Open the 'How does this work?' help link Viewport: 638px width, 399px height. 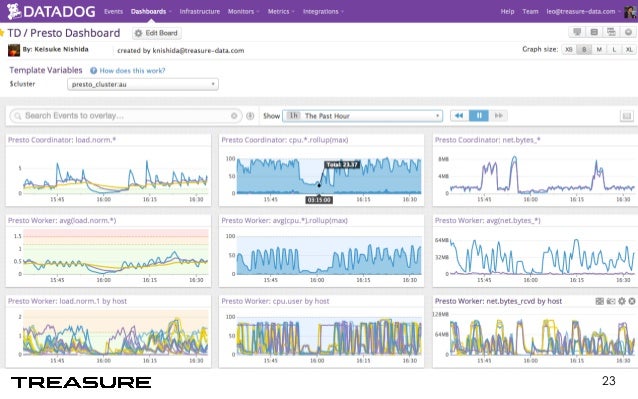coord(132,71)
